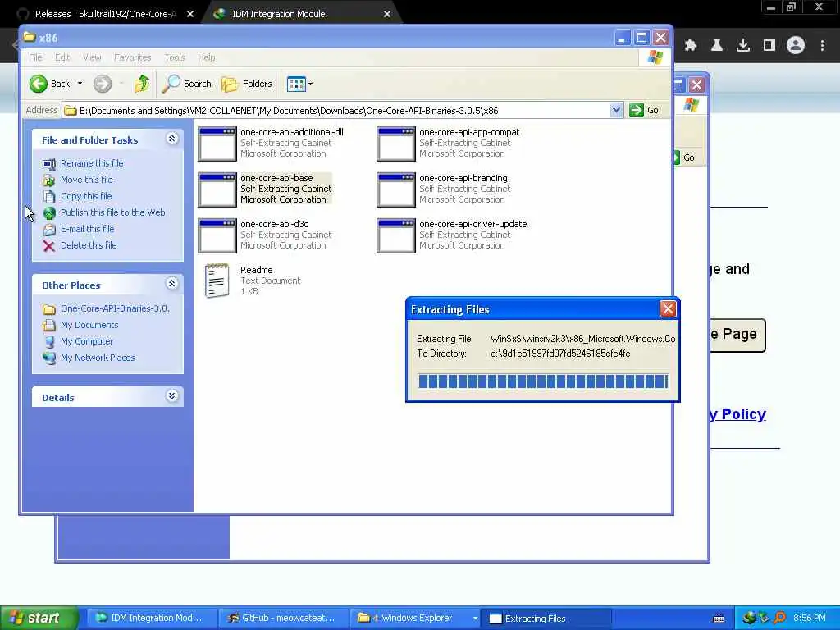840x630 pixels.
Task: Click the Go button in x86 window
Action: [645, 111]
